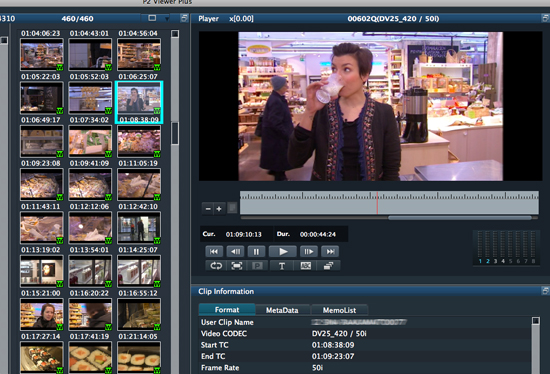The image size is (550, 374).
Task: Add a text memo with T icon
Action: click(282, 266)
